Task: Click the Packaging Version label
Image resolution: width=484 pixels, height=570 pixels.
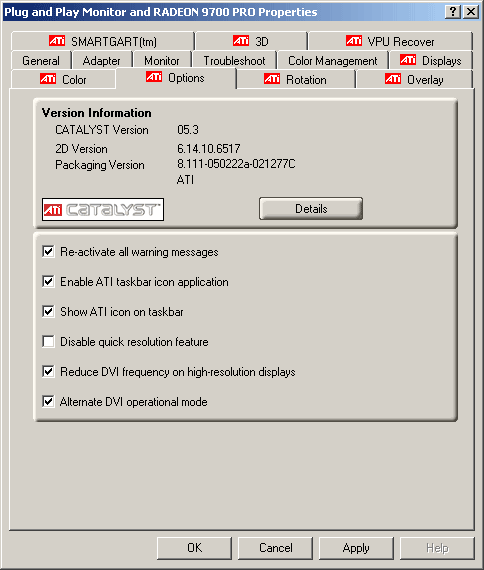Action: coord(100,165)
